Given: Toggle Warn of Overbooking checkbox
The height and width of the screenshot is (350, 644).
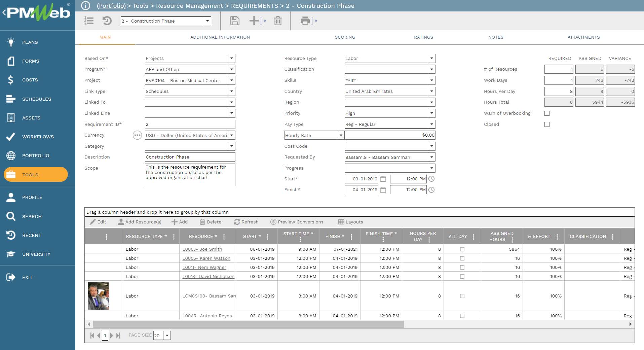Looking at the screenshot, I should 547,113.
